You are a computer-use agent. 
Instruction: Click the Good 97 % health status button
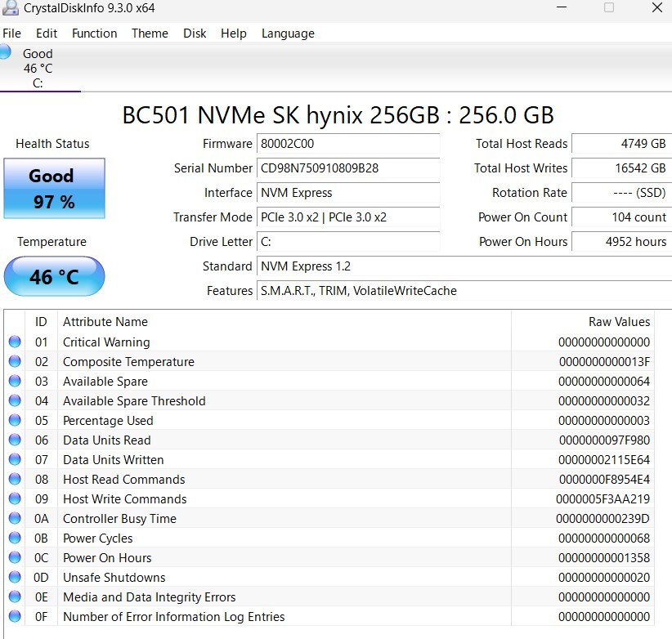click(x=54, y=189)
